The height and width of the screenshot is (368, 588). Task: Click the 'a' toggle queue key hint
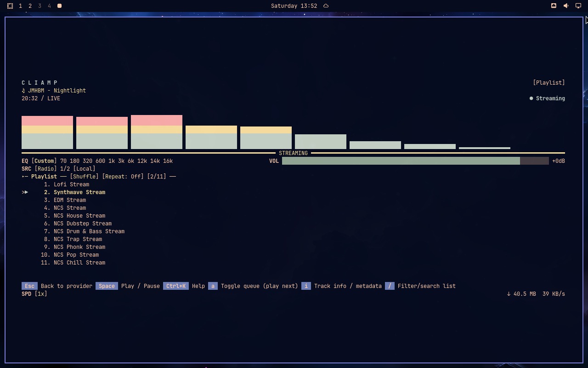coord(213,286)
